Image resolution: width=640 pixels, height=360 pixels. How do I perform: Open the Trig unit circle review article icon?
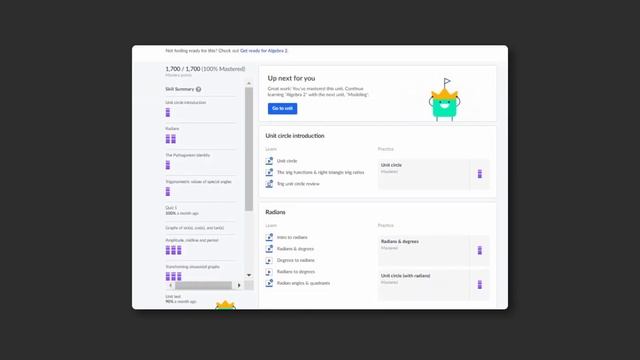tap(269, 184)
